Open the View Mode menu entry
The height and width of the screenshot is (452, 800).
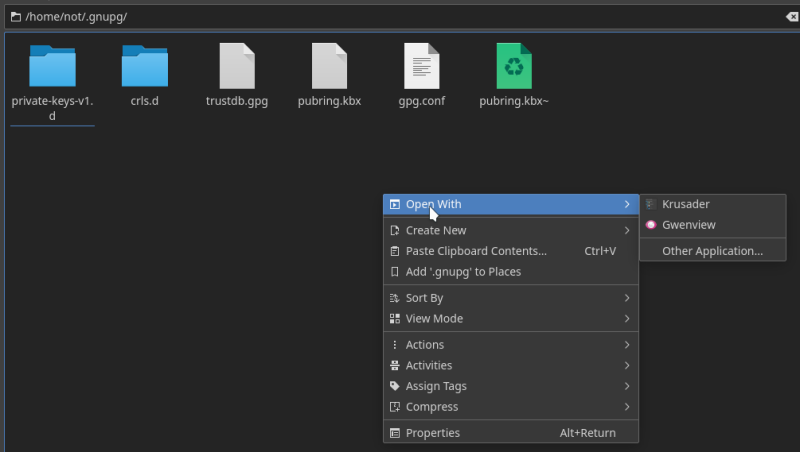511,319
